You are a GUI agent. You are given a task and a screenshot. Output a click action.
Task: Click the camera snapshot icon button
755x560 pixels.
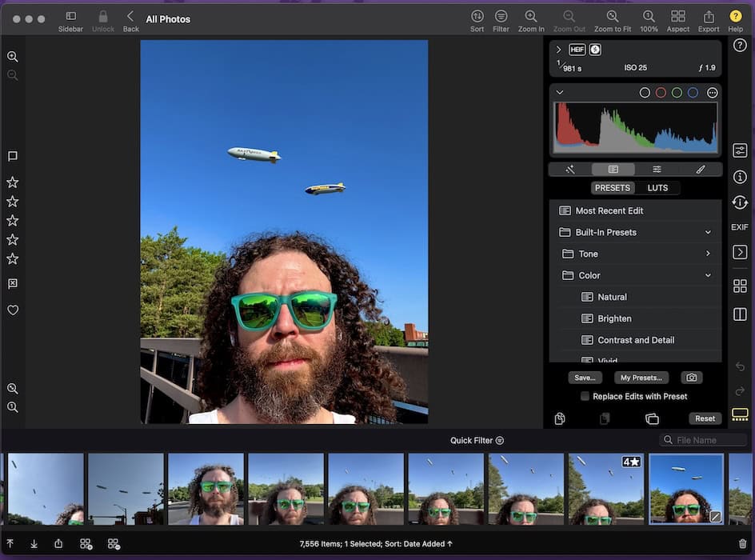[691, 378]
